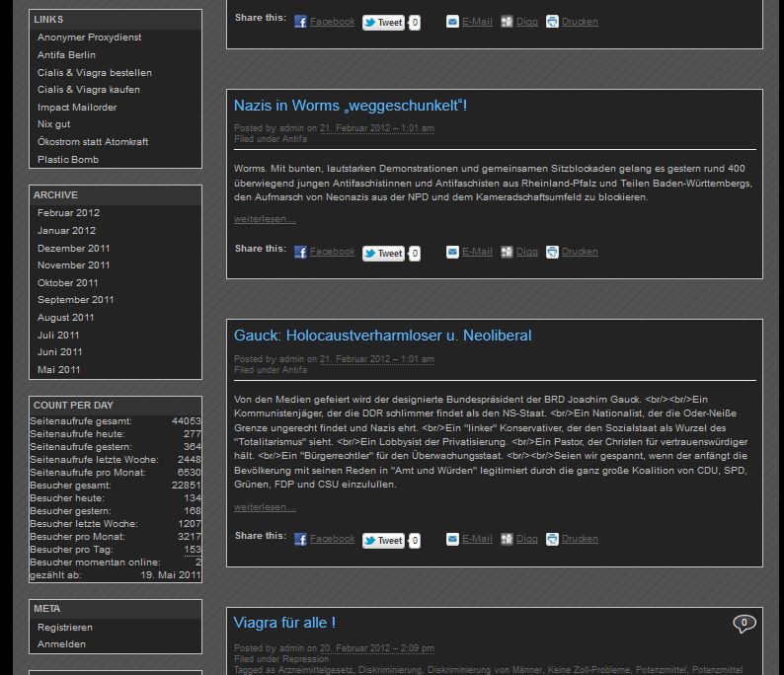Screen dimensions: 784x675
Task: Open the post title Nazis in Worms „weggeschunkelt"!
Action: click(x=350, y=106)
